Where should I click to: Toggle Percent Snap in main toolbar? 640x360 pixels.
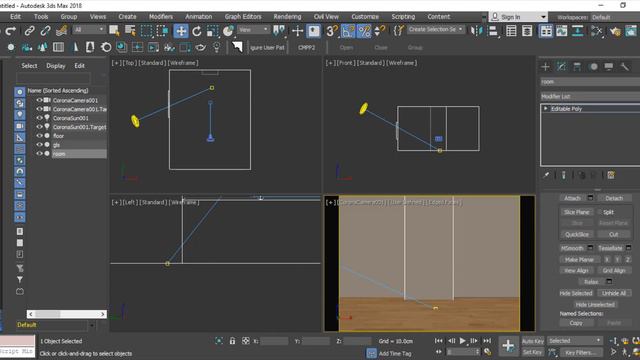(x=364, y=31)
